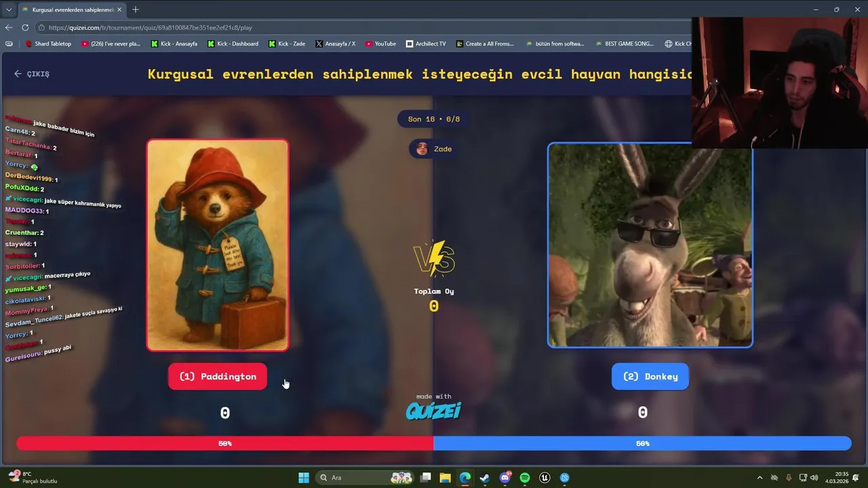Click chat username MADDOG33
This screenshot has height=488, width=868.
coord(24,210)
